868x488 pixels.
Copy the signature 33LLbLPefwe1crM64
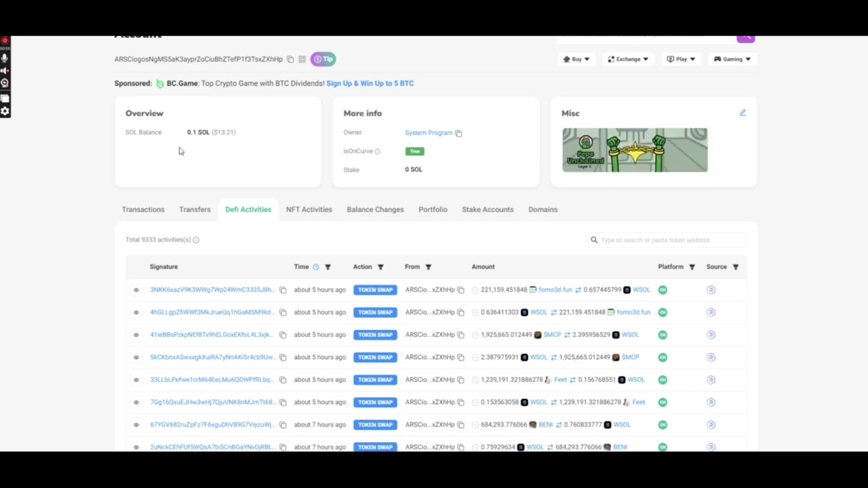pos(283,380)
